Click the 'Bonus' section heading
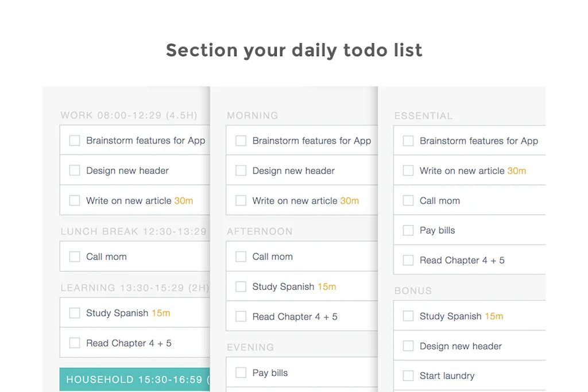This screenshot has width=588, height=392. pos(413,291)
